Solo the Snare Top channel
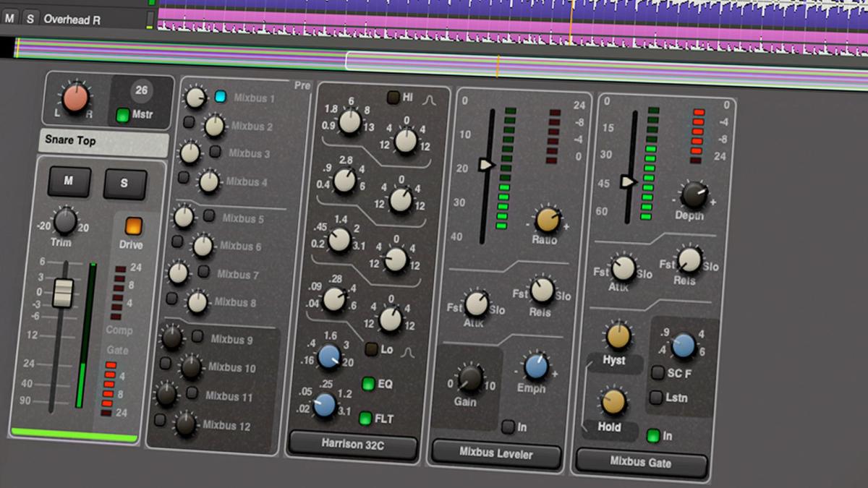Screen dimensions: 868x488 point(124,183)
